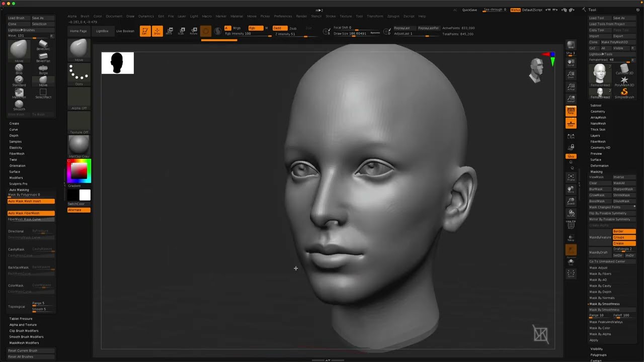Open the Stroke menu
The image size is (644, 362).
(331, 16)
